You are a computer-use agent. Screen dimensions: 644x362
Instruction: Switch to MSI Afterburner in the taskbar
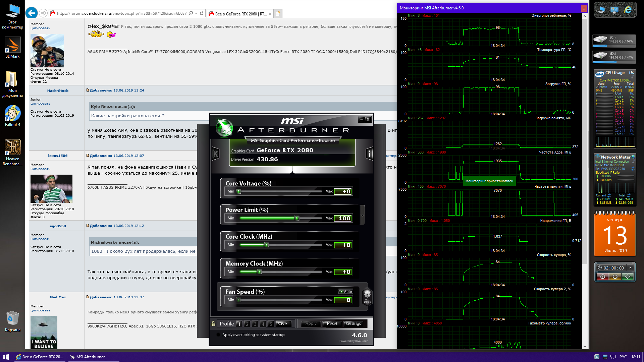click(x=87, y=357)
